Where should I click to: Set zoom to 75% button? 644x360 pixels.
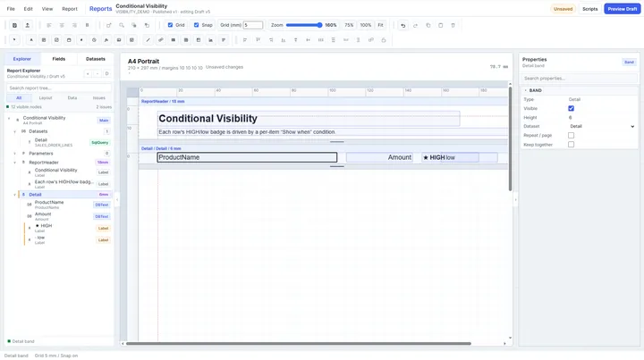coord(349,25)
